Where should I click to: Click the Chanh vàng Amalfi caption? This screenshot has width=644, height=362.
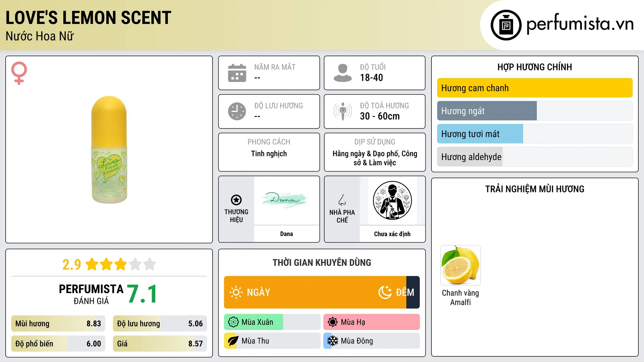pos(460,298)
